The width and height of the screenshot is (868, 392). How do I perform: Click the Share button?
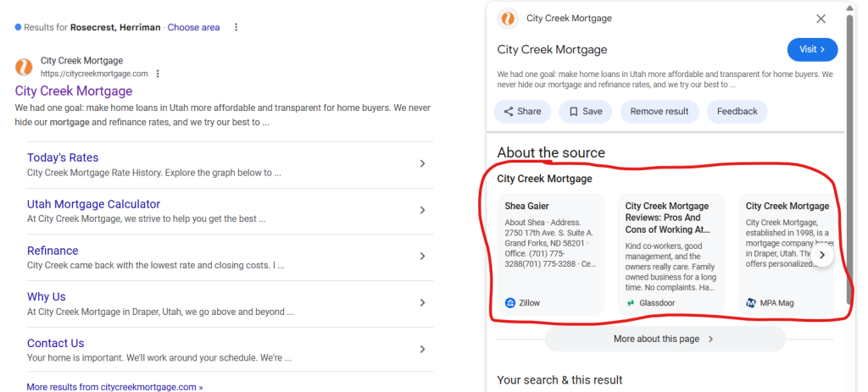[x=522, y=112]
